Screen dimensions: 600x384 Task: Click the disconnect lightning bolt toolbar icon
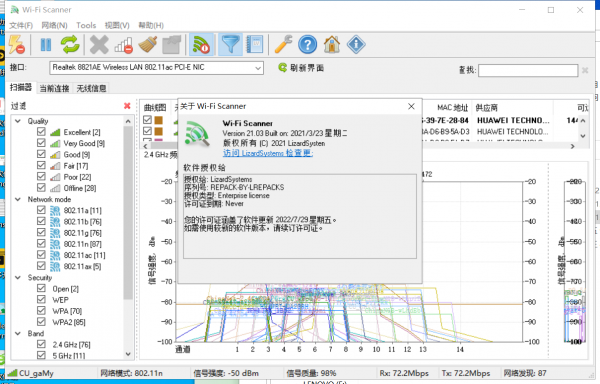coord(16,45)
